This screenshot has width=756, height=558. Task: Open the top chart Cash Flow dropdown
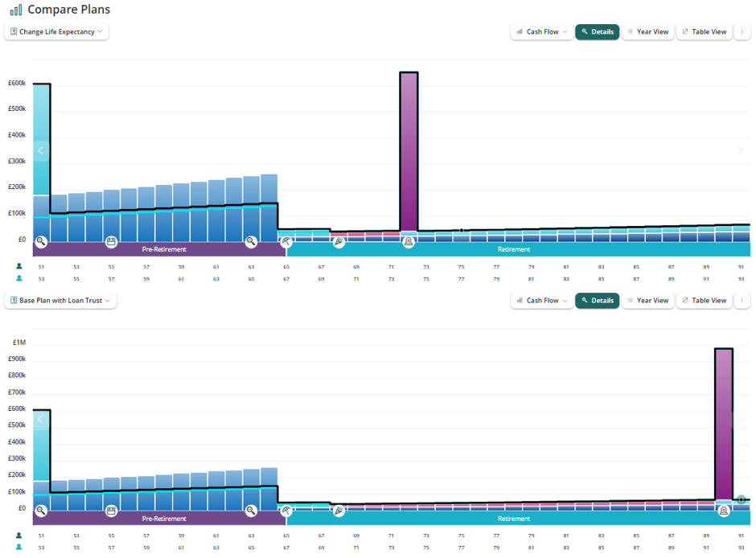pyautogui.click(x=542, y=32)
